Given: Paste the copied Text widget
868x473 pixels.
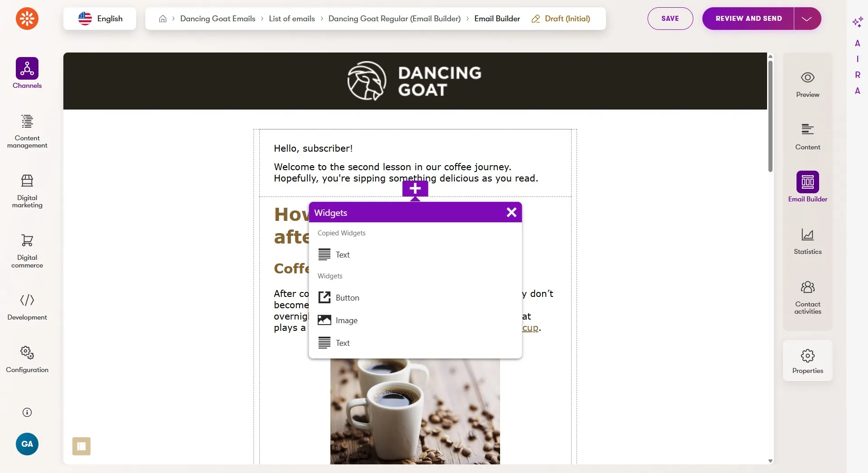Looking at the screenshot, I should [415, 255].
